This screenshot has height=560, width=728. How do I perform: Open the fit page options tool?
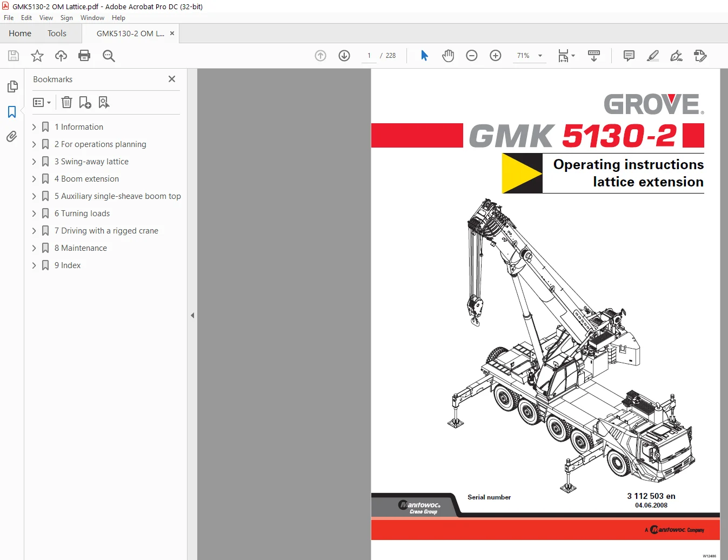click(566, 56)
